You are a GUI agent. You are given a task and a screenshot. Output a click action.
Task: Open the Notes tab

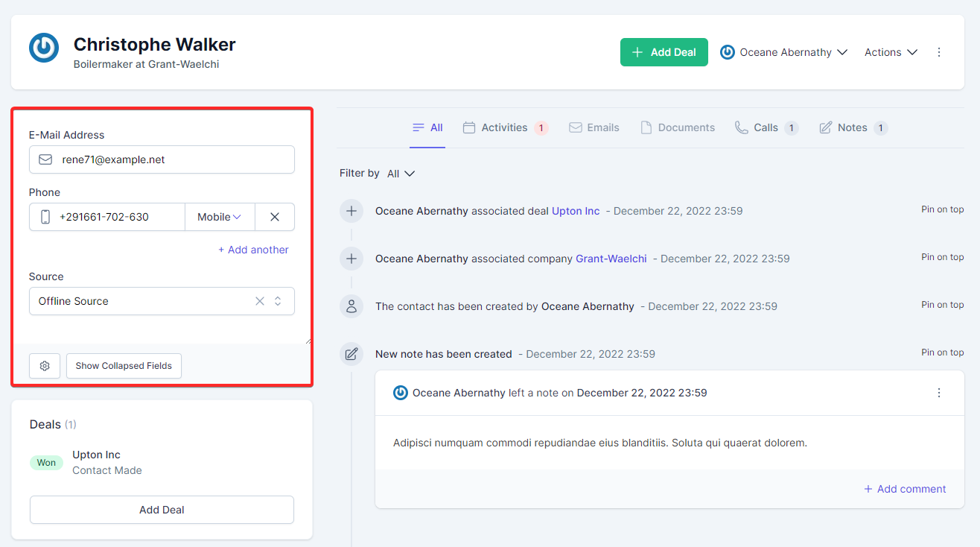coord(852,127)
